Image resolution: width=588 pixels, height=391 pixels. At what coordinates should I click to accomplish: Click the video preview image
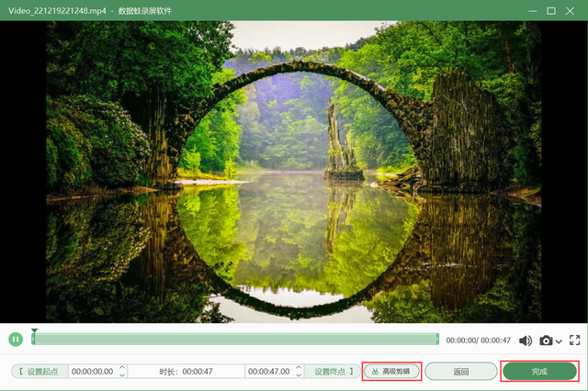coord(294,172)
